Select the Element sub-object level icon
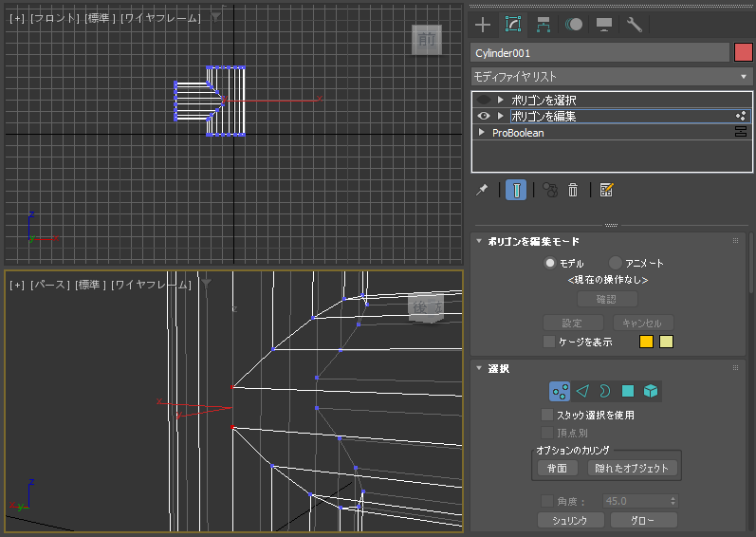Image resolution: width=756 pixels, height=537 pixels. (651, 391)
